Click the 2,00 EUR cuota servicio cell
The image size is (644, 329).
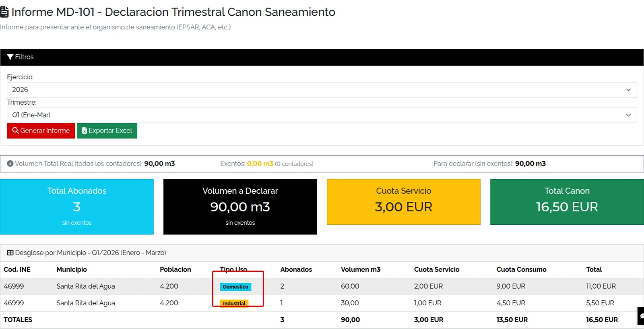[428, 286]
